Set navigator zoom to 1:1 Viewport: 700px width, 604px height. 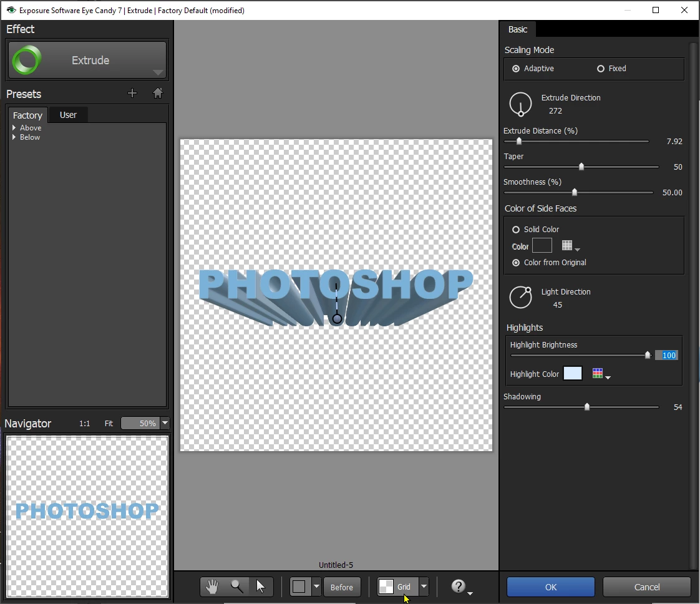click(x=84, y=423)
